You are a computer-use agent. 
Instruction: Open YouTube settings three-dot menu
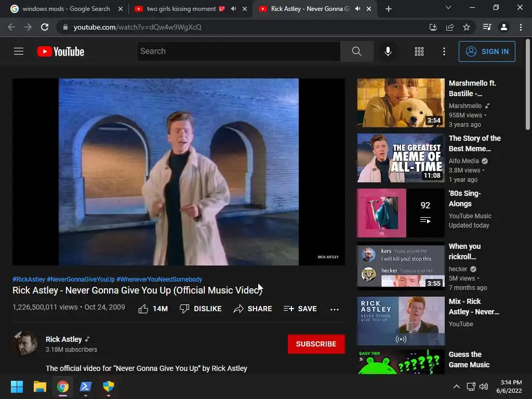click(x=444, y=51)
